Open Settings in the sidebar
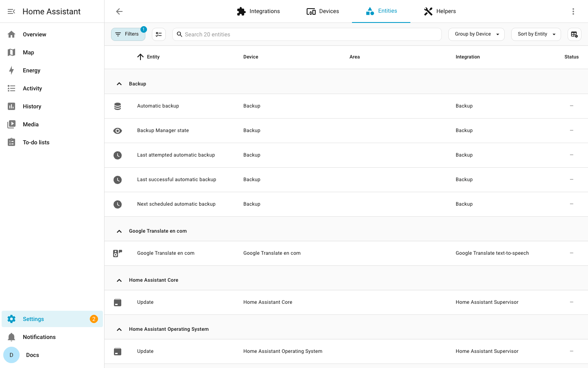Viewport: 588px width, 368px height. (x=52, y=319)
